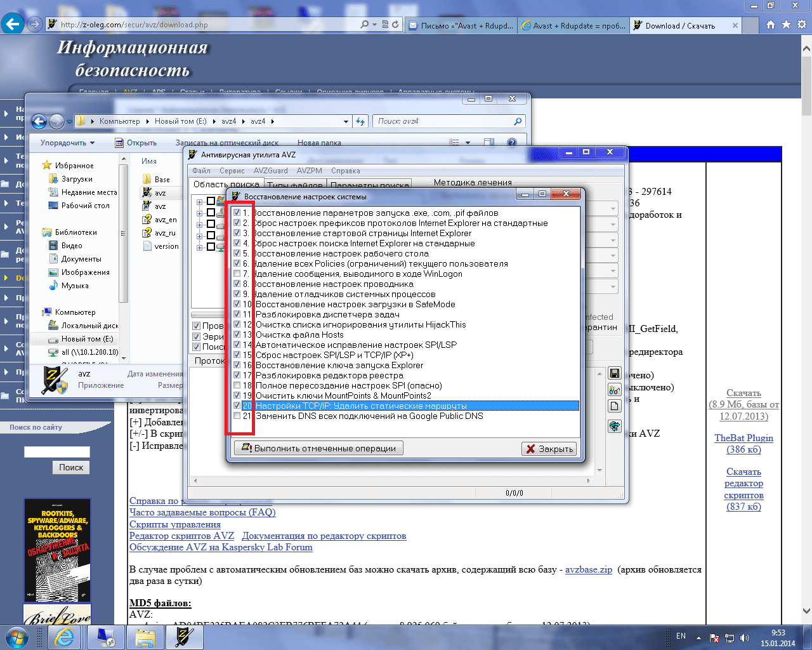The width and height of the screenshot is (812, 650).
Task: Click the Explorer search magnifier icon
Action: pos(518,121)
